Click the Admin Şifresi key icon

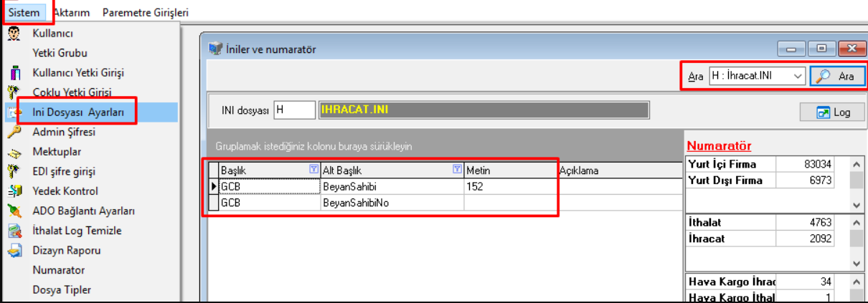point(14,132)
